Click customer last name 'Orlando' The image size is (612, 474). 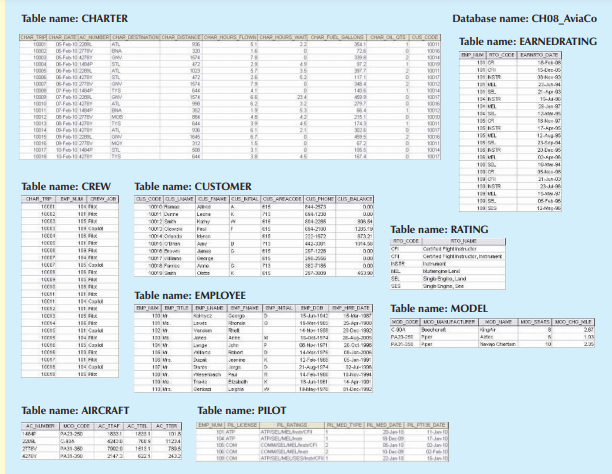point(173,236)
